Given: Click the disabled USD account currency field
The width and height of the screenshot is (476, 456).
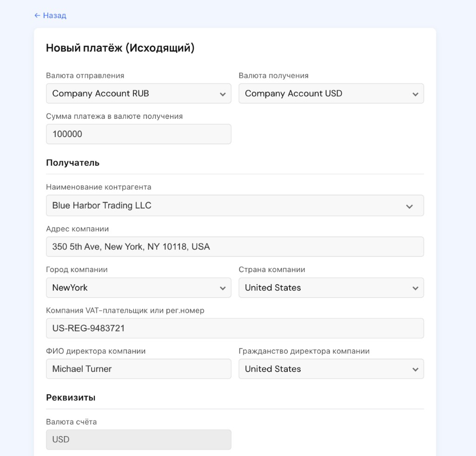Looking at the screenshot, I should 139,439.
